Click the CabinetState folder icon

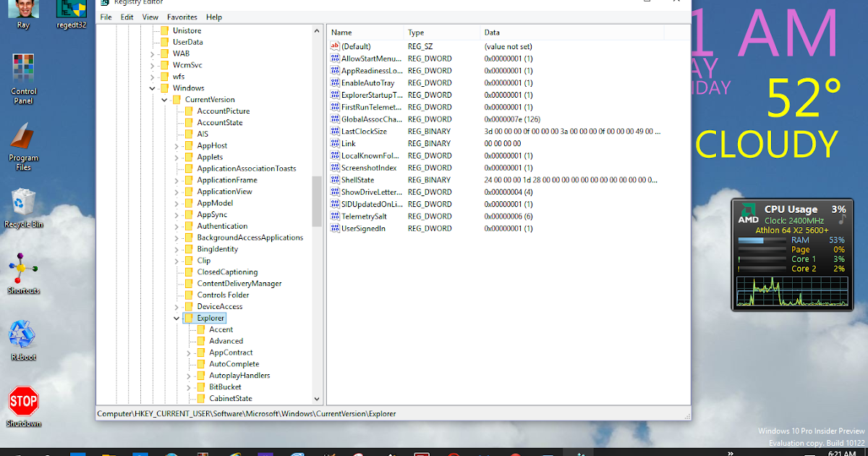tap(201, 398)
